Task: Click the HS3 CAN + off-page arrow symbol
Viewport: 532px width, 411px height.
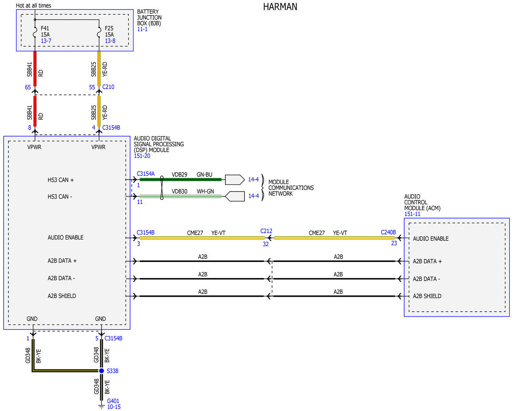Action: tap(235, 180)
